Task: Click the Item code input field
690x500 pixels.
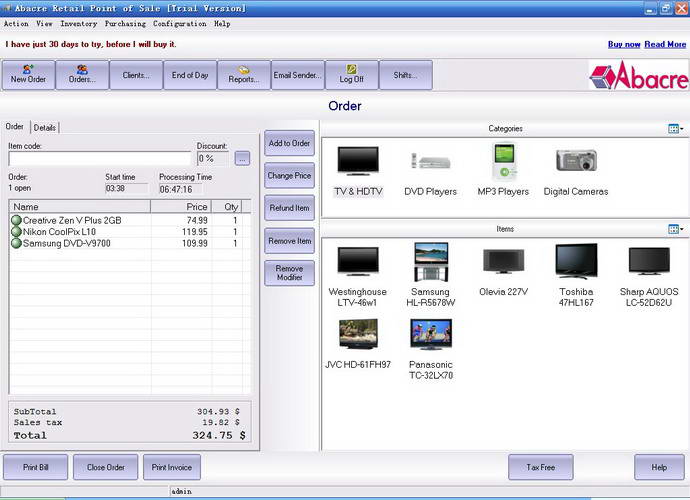Action: (x=99, y=158)
